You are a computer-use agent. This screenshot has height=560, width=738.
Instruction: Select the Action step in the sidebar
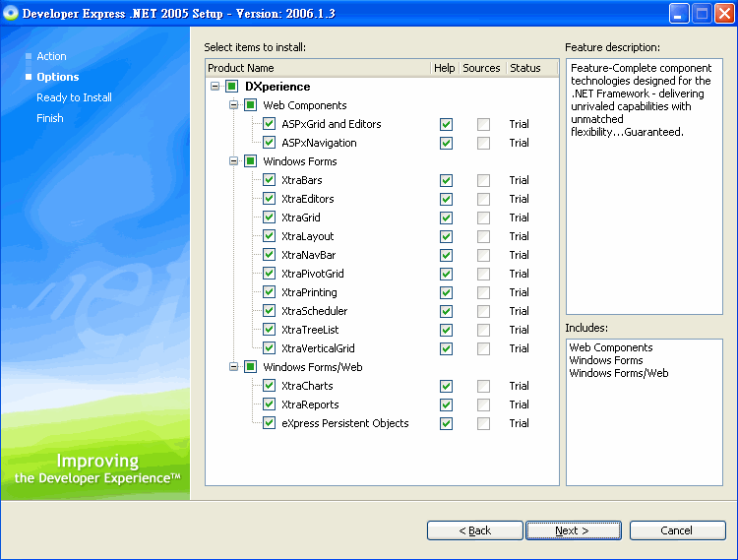click(51, 56)
